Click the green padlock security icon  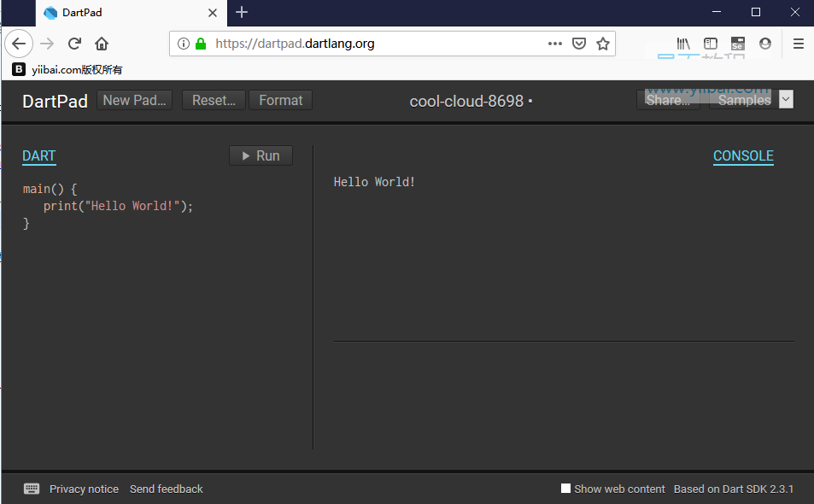click(201, 44)
